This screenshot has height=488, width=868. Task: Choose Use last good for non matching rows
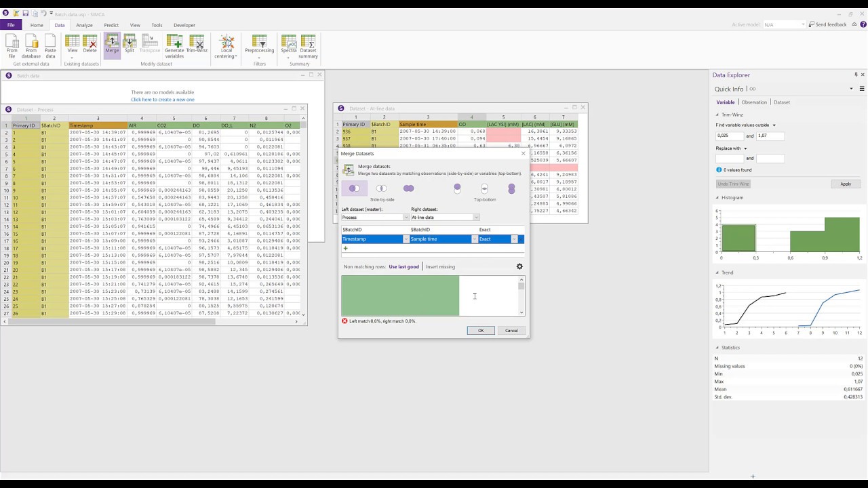pos(403,267)
